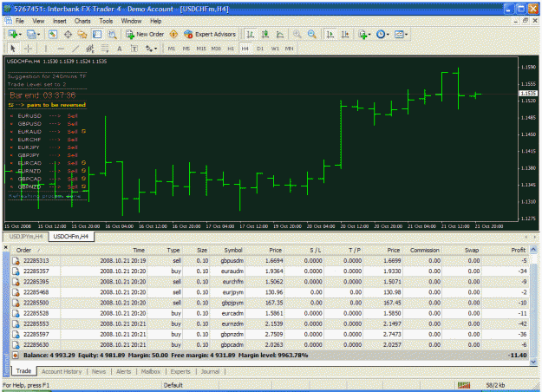Viewport: 542px width, 392px height.
Task: Select the Cursor arrow tool
Action: pos(13,49)
